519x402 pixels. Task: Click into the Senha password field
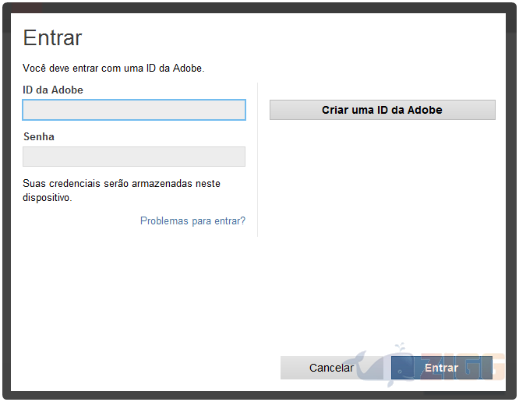(x=134, y=156)
